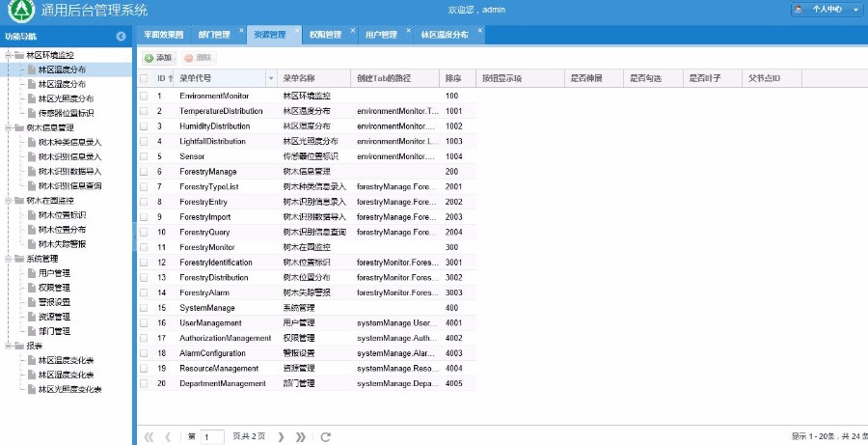Switch to the 林区温度分布 tab

click(x=445, y=35)
